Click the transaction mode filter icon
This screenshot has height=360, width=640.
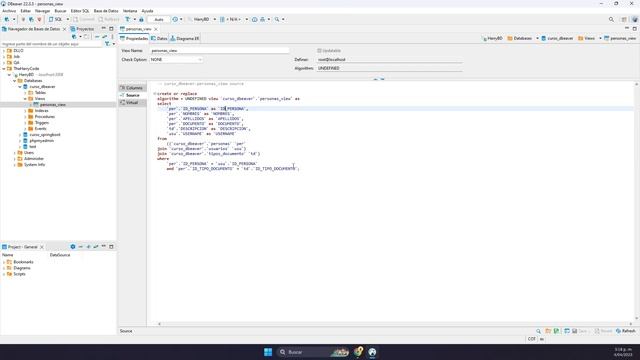click(x=127, y=19)
